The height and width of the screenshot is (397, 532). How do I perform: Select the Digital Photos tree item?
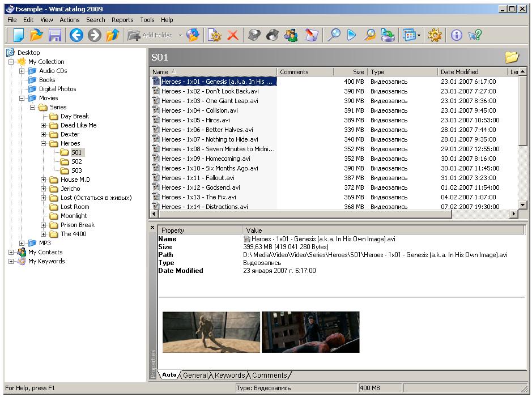(57, 89)
